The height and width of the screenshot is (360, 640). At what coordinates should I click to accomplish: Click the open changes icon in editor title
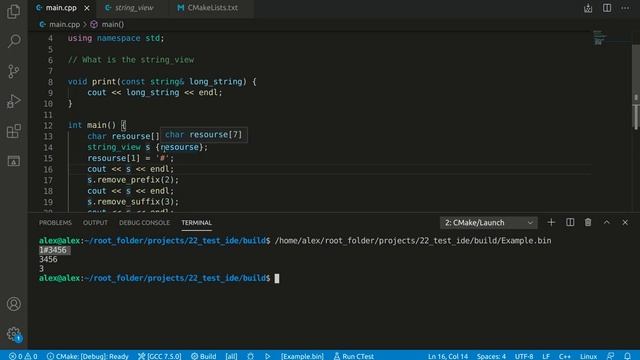tap(588, 8)
